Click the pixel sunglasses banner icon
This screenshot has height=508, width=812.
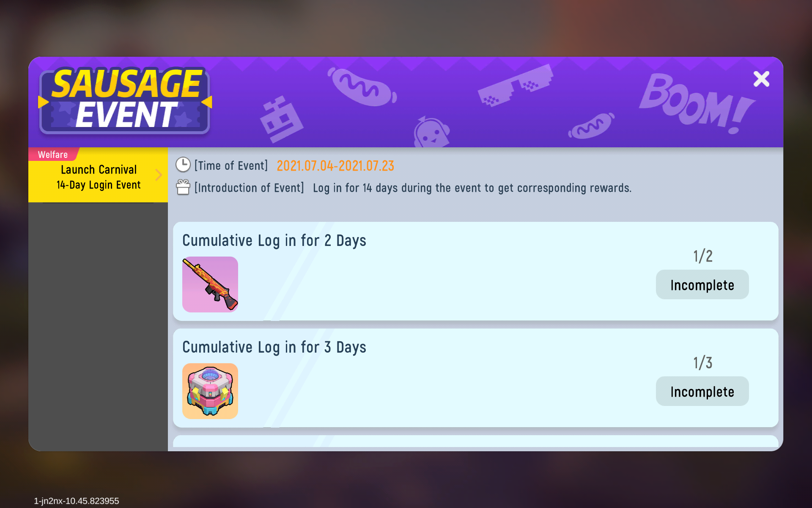pyautogui.click(x=516, y=85)
